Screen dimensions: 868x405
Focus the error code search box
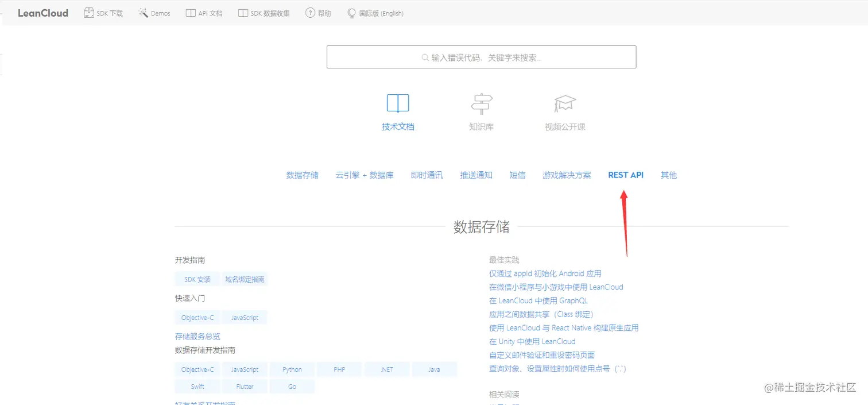pyautogui.click(x=481, y=57)
